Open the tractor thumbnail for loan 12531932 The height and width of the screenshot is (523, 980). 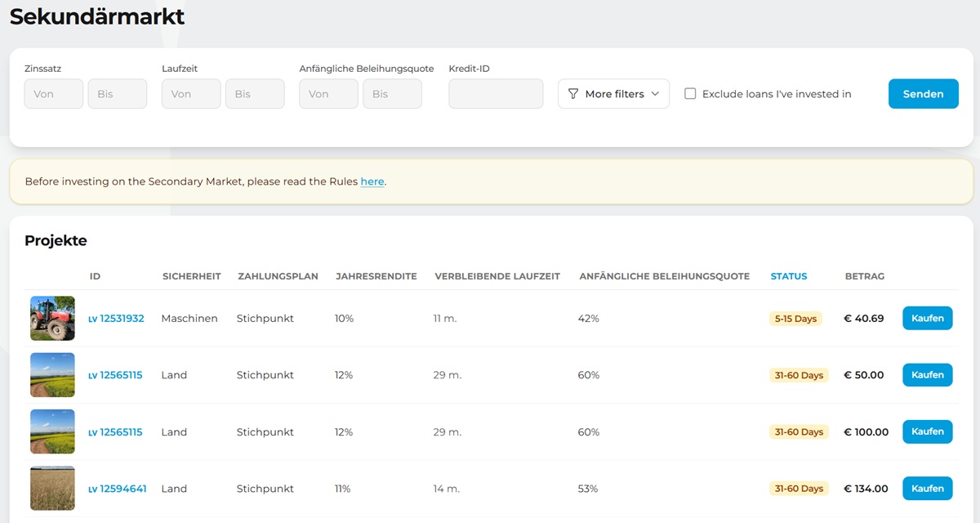tap(52, 318)
